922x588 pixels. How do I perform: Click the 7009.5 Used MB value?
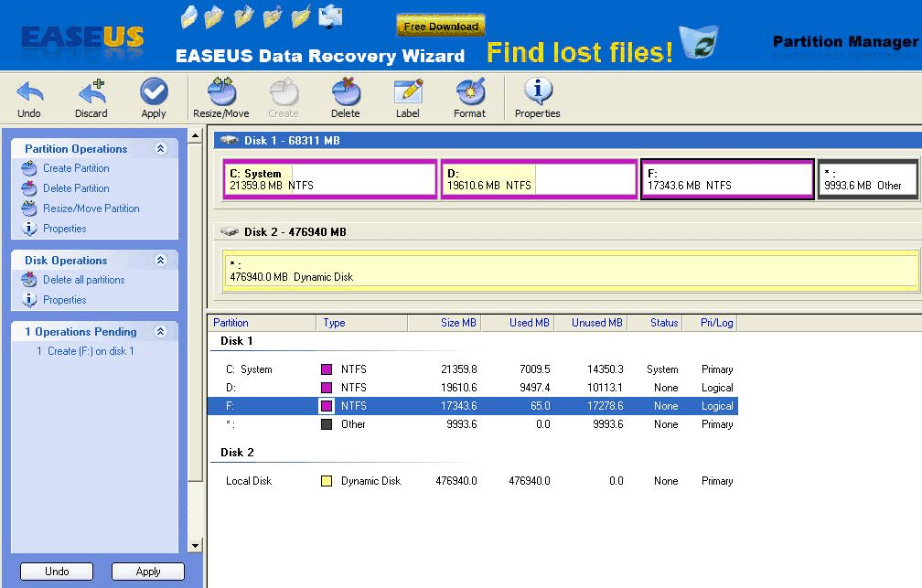point(534,369)
